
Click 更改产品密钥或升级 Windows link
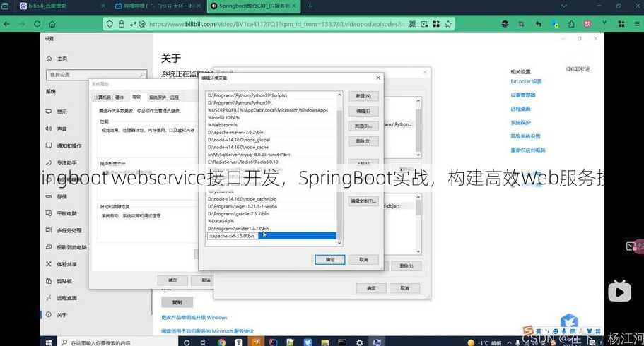pos(194,318)
